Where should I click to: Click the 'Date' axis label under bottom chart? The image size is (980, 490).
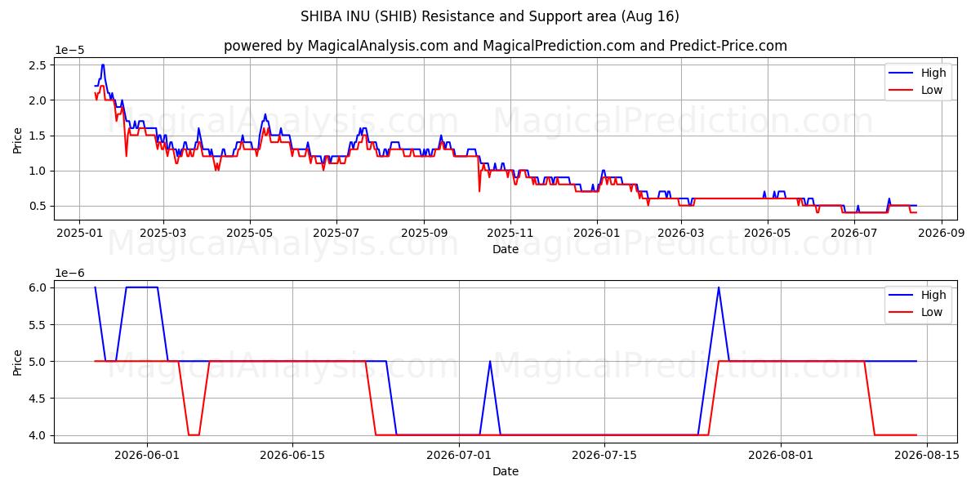tap(506, 471)
